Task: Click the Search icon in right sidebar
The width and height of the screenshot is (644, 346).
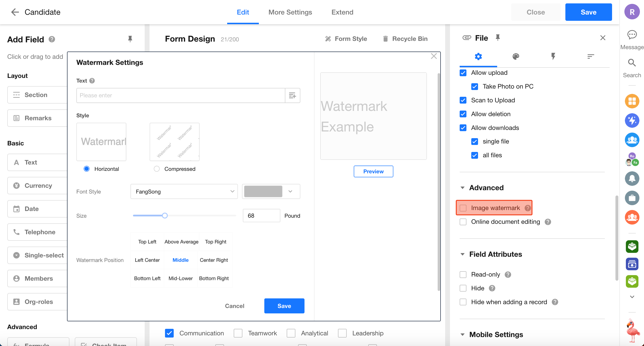Action: [632, 63]
